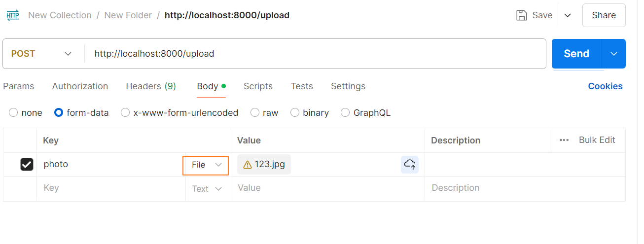This screenshot has height=244, width=644.
Task: Click the Bulk Edit button
Action: 597,140
